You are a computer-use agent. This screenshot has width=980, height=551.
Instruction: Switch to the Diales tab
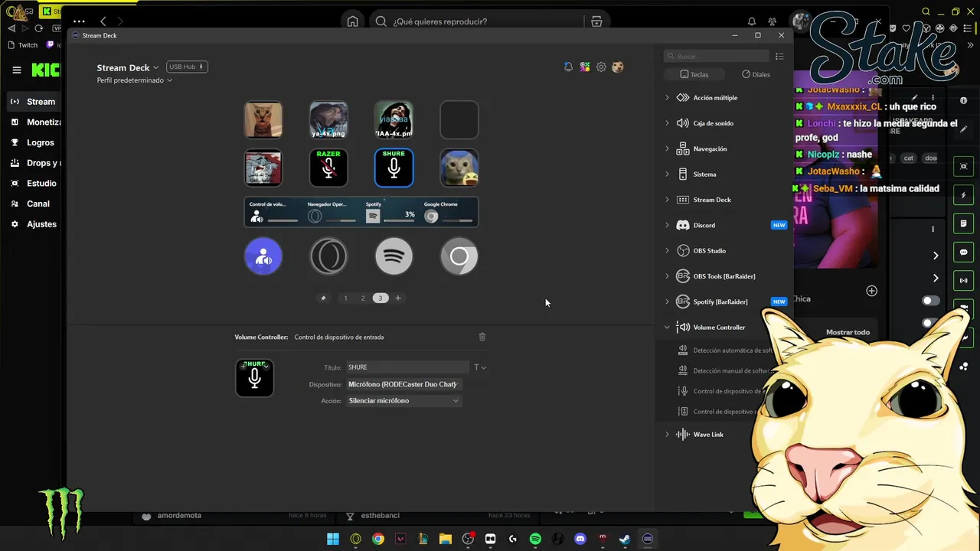(756, 74)
